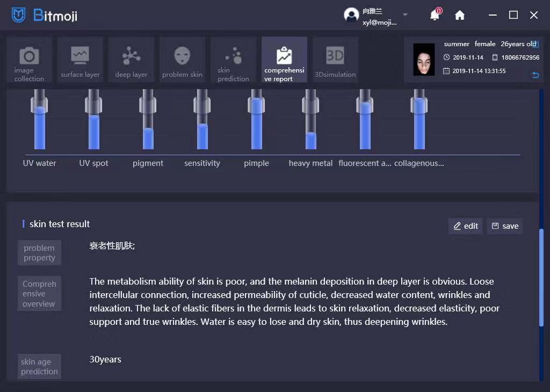Click the timestamp 2019-11-14 13:31:55
550x392 pixels.
click(x=479, y=71)
